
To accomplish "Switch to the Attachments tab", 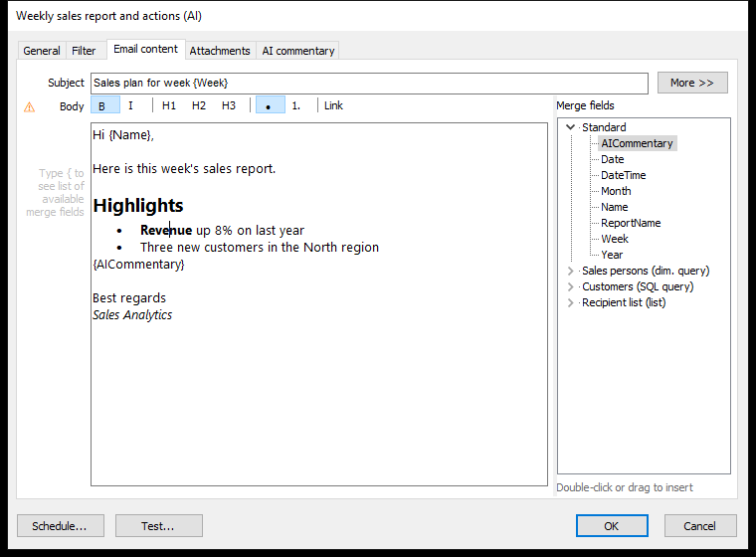I will [220, 51].
